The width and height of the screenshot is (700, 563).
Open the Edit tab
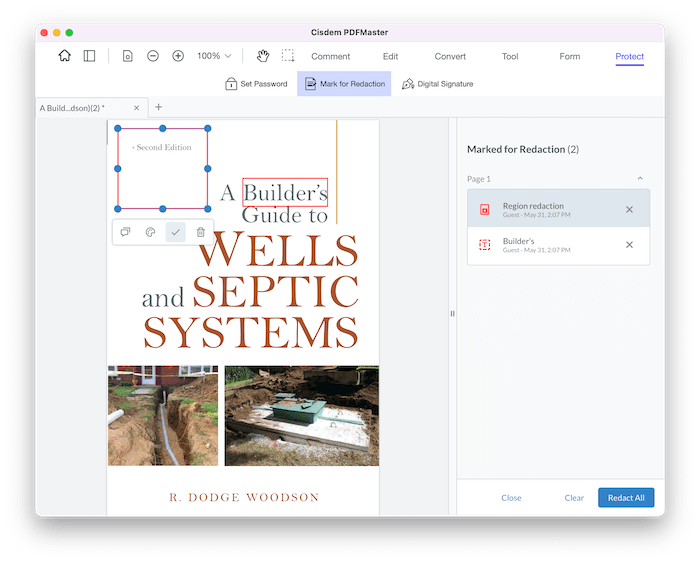[x=390, y=56]
